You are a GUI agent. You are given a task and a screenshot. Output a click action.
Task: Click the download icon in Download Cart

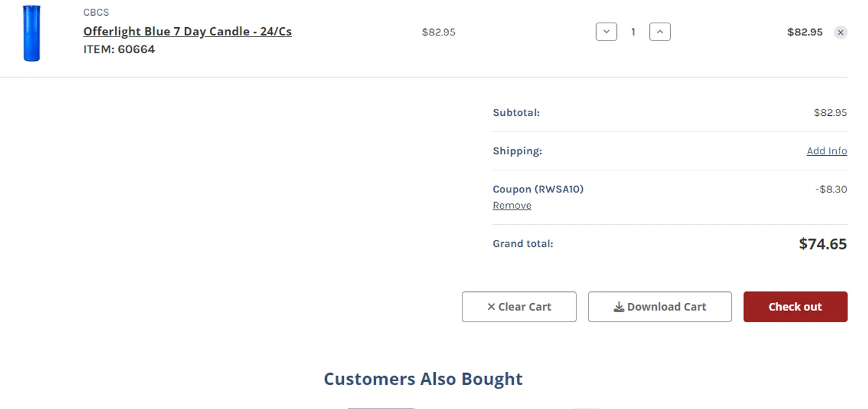619,307
